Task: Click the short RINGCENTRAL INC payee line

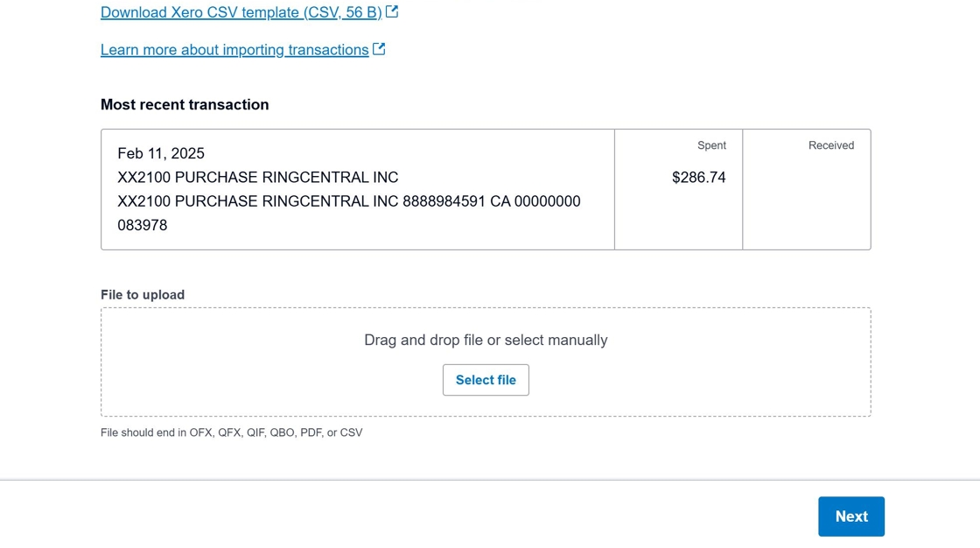Action: coord(257,178)
